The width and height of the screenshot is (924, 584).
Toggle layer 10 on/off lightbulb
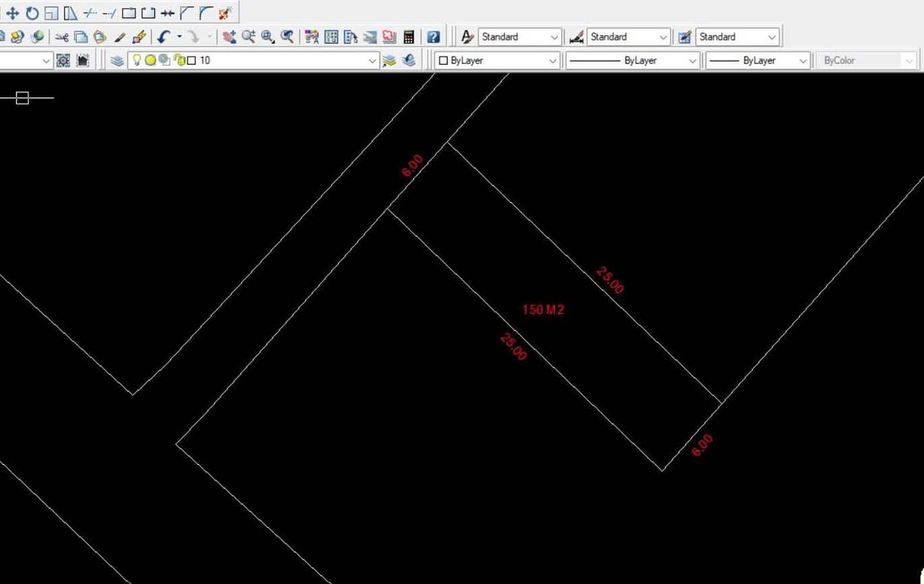click(x=137, y=60)
